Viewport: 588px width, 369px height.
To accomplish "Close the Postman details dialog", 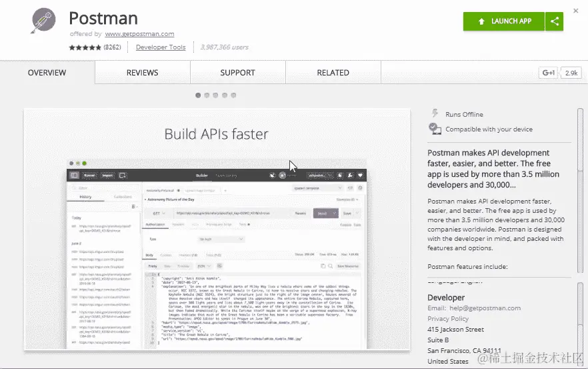I will pyautogui.click(x=575, y=11).
